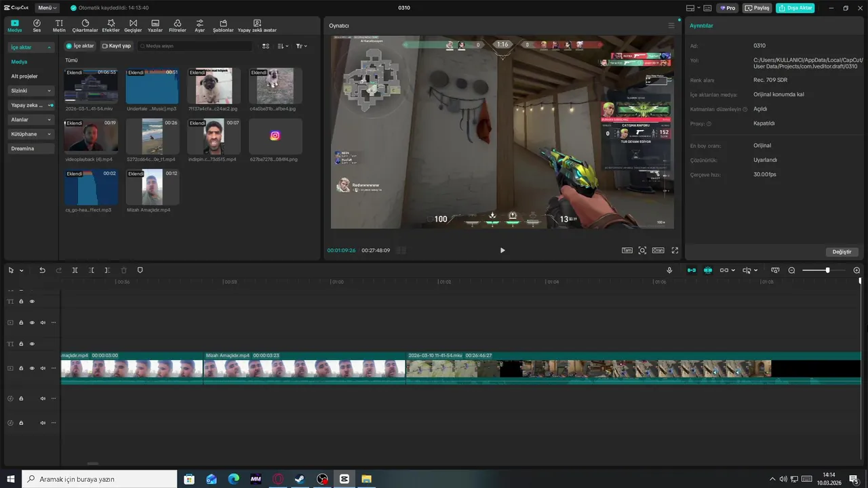
Task: Open the Ayar adjustment tab
Action: [199, 26]
